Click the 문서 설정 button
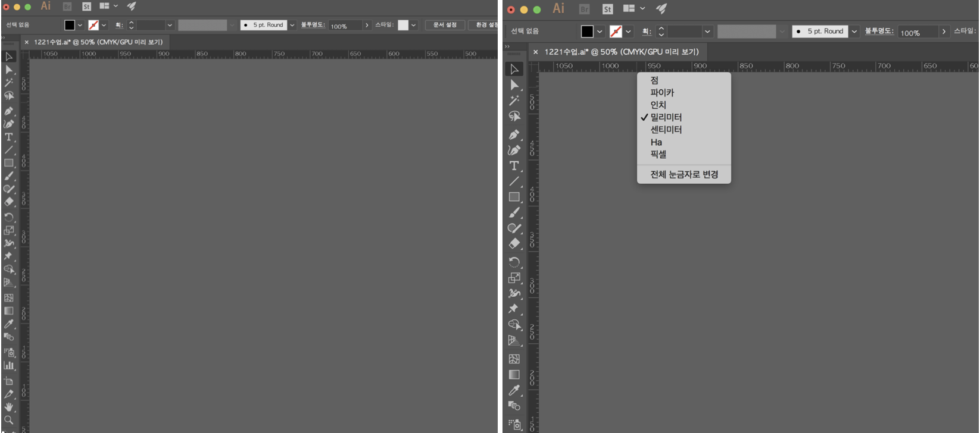The image size is (980, 433). (445, 25)
